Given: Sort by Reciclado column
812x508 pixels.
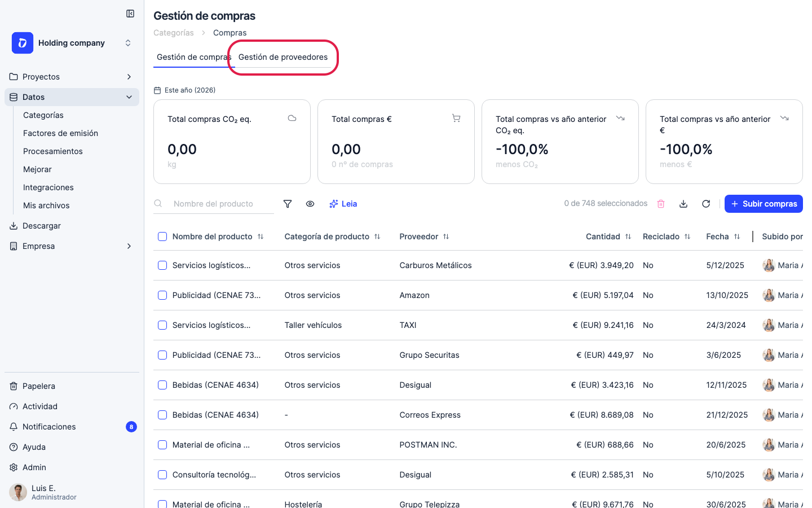Looking at the screenshot, I should pyautogui.click(x=687, y=237).
